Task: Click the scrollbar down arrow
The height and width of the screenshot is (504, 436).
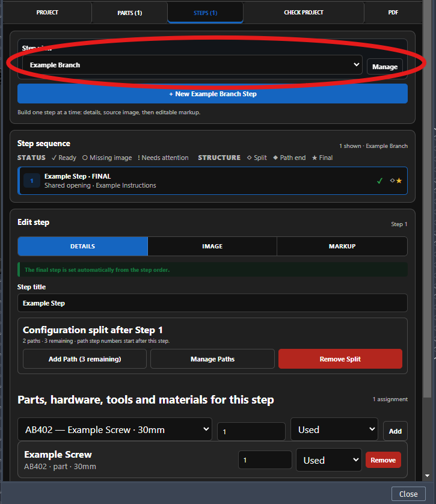Action: pyautogui.click(x=427, y=476)
